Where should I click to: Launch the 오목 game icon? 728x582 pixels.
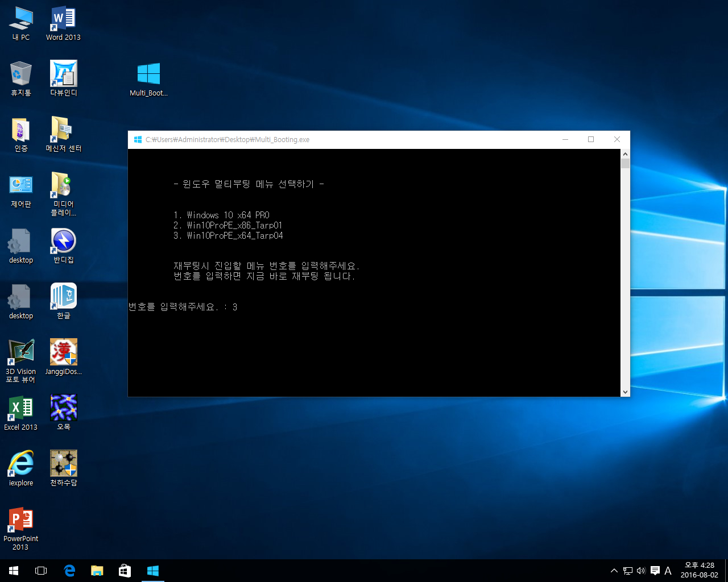[x=63, y=413]
